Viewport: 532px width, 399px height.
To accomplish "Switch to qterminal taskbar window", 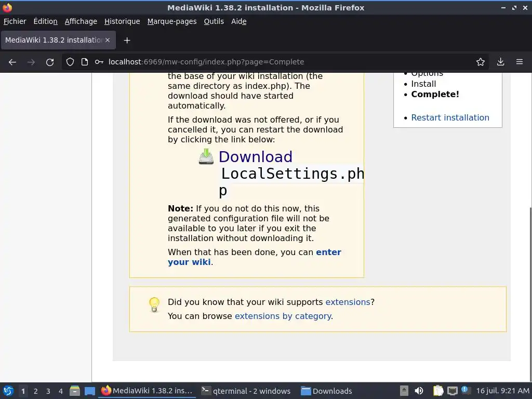I will pyautogui.click(x=246, y=391).
